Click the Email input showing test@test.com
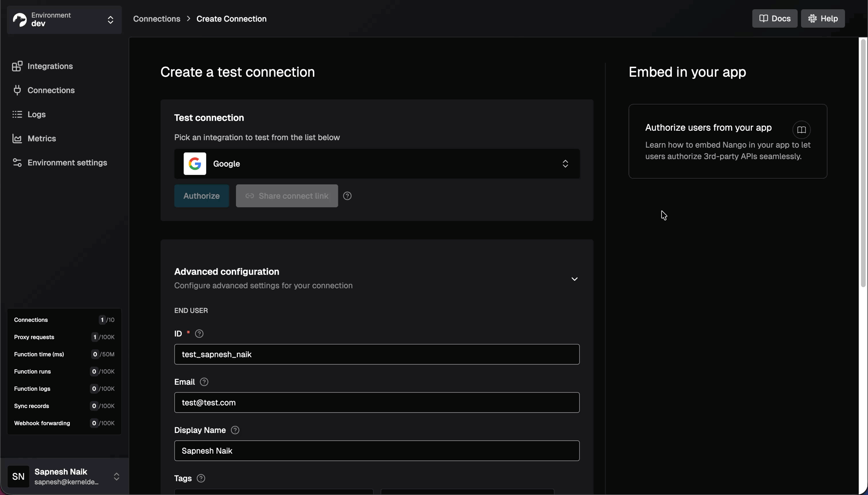Image resolution: width=868 pixels, height=495 pixels. click(377, 403)
